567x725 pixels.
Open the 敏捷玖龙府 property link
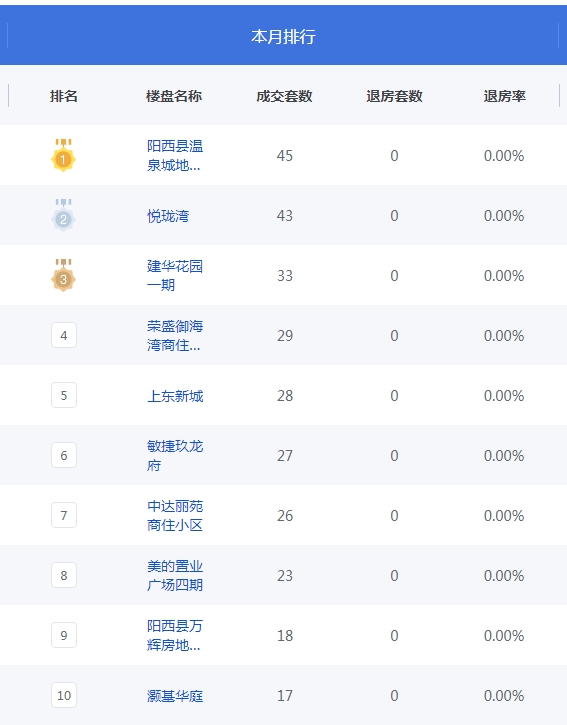(175, 455)
